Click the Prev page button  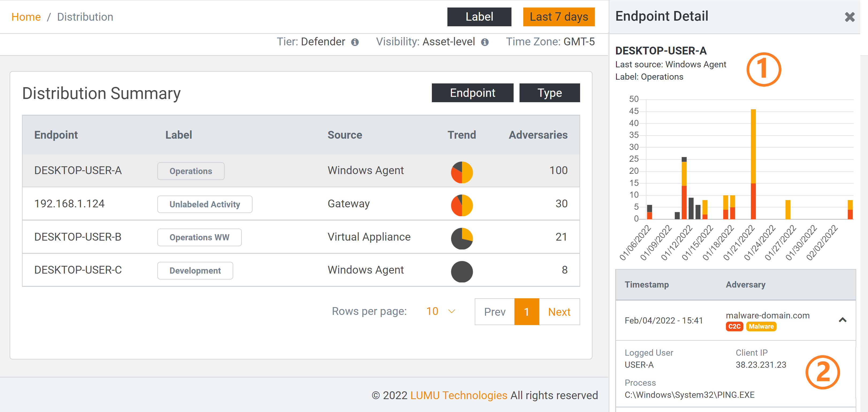point(494,312)
